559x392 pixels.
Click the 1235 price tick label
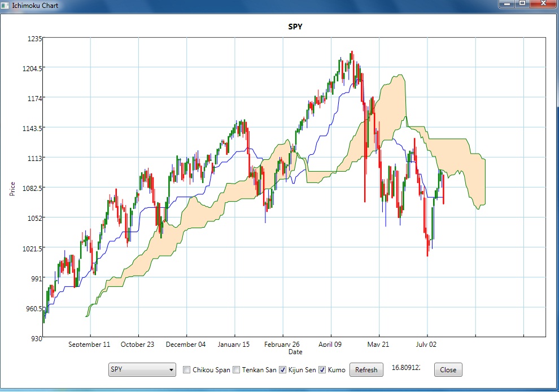[34, 38]
